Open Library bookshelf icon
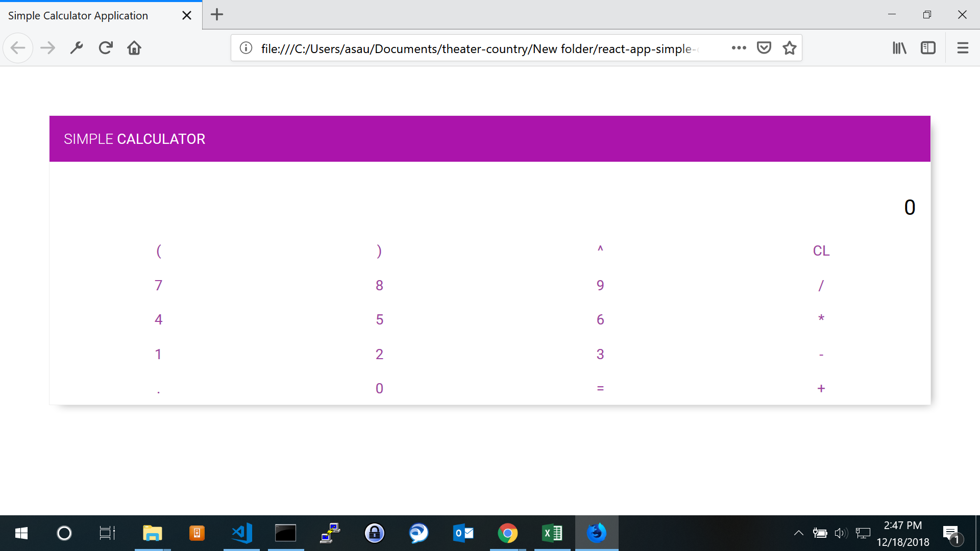The image size is (980, 551). [x=899, y=48]
